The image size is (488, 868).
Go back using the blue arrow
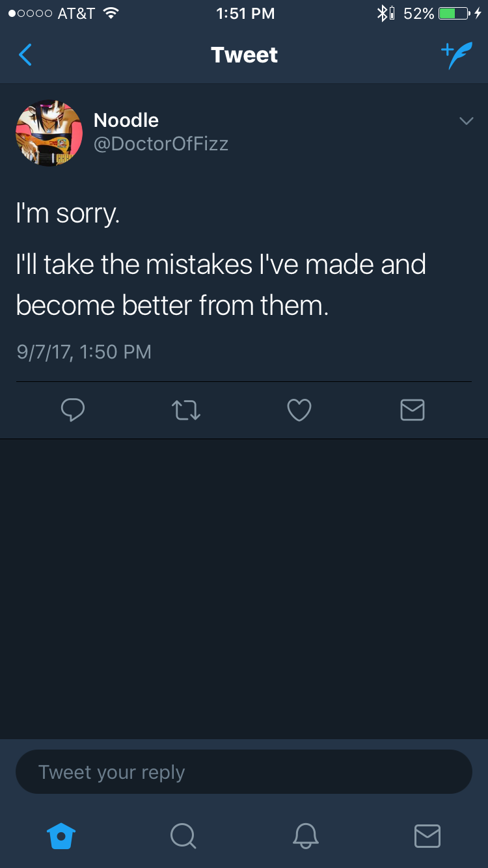pyautogui.click(x=25, y=55)
